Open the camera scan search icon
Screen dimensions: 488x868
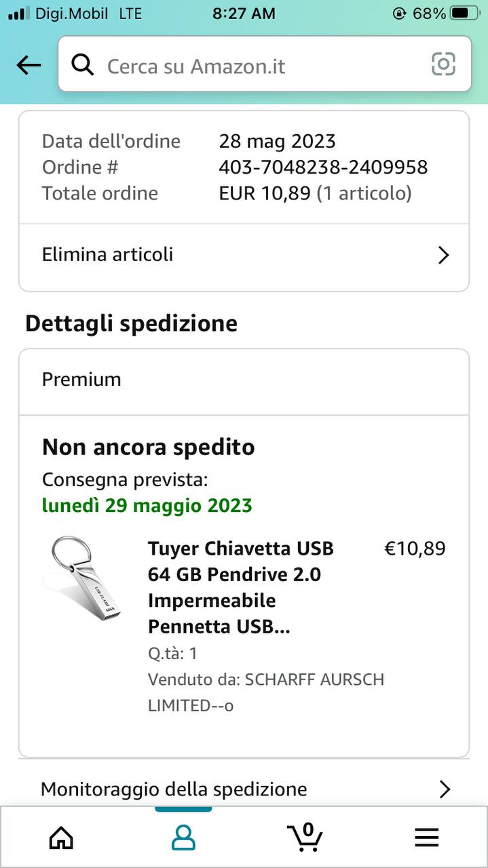tap(443, 64)
